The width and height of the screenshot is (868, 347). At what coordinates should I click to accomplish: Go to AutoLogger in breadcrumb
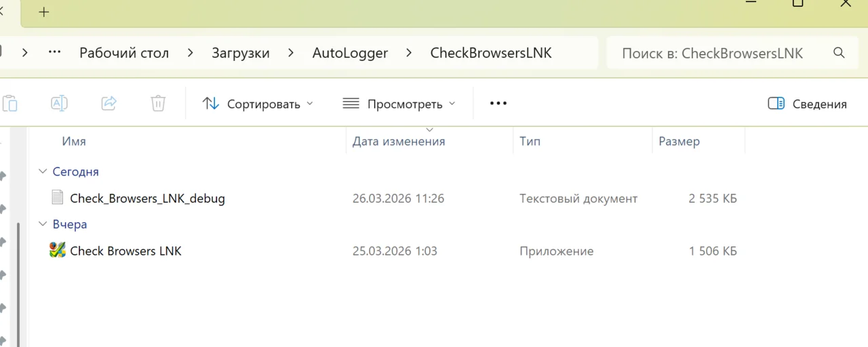(x=350, y=53)
